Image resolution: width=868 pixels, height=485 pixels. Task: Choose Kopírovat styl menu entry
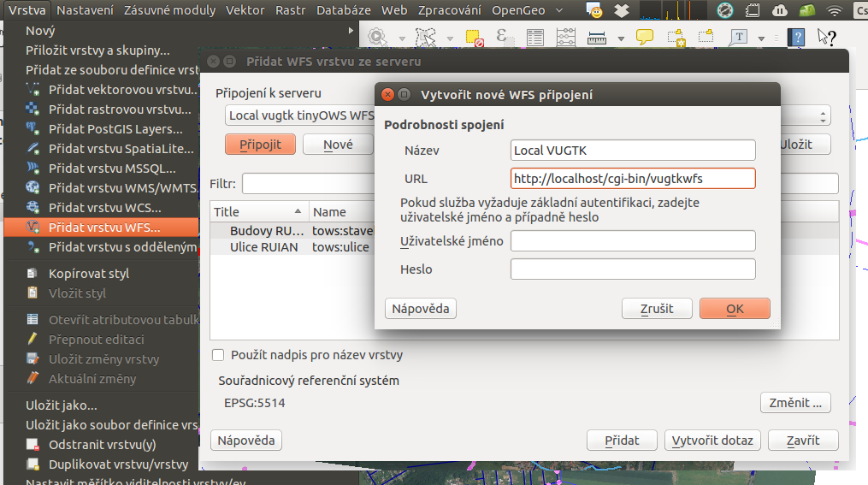click(x=101, y=274)
